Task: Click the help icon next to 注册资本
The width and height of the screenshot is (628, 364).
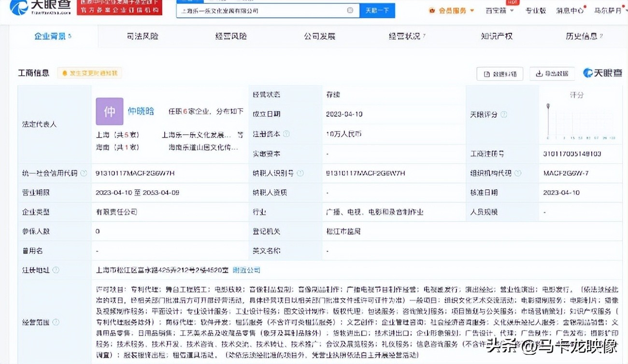Action: tap(286, 134)
